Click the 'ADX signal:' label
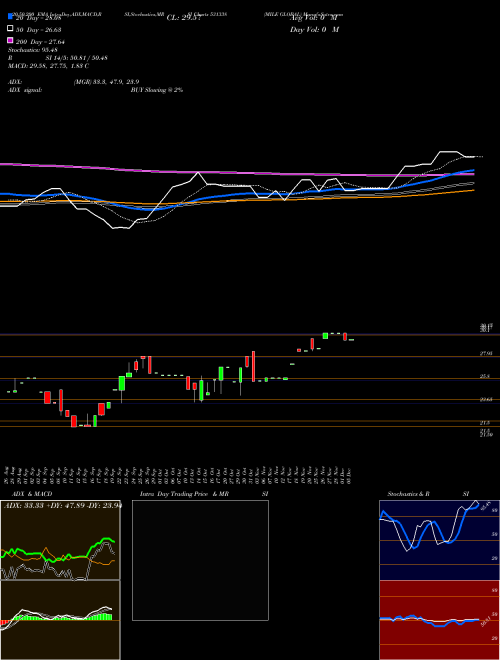 pos(25,90)
